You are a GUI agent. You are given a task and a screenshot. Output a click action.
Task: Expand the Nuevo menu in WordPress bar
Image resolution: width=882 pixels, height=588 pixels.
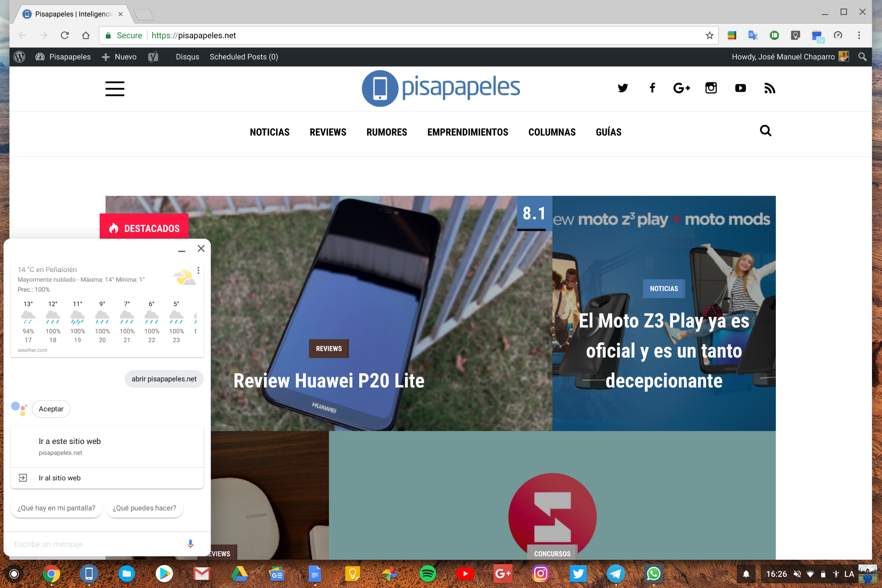pos(120,57)
